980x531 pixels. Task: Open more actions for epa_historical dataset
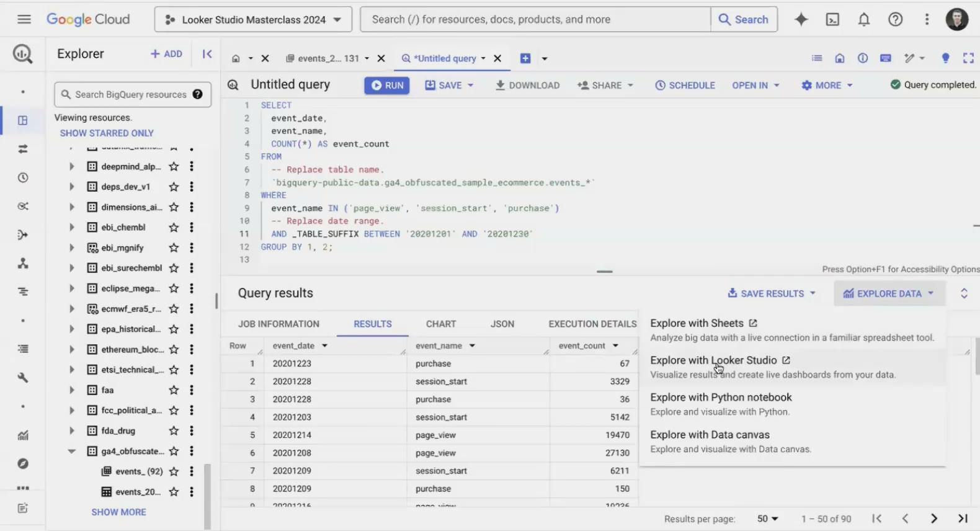[192, 329]
